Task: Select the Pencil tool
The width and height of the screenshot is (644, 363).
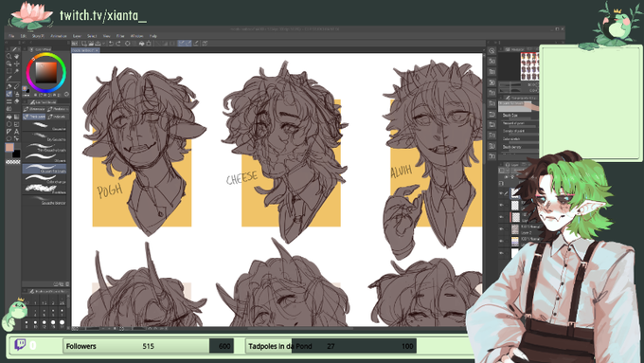Action: 17,86
